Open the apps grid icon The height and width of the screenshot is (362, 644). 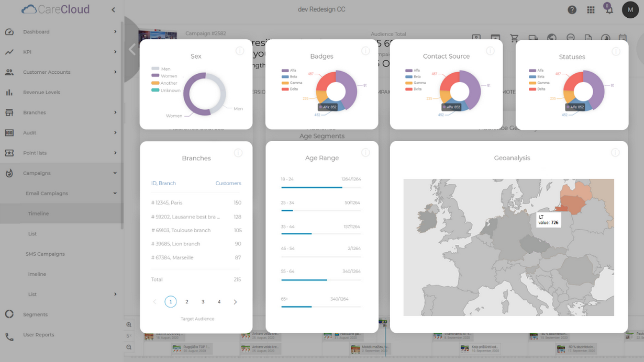tap(591, 10)
